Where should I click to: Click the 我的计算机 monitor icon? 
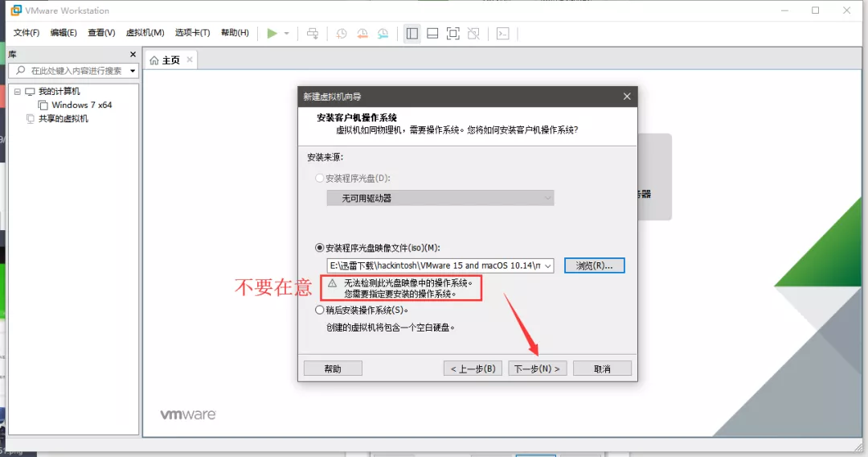30,92
